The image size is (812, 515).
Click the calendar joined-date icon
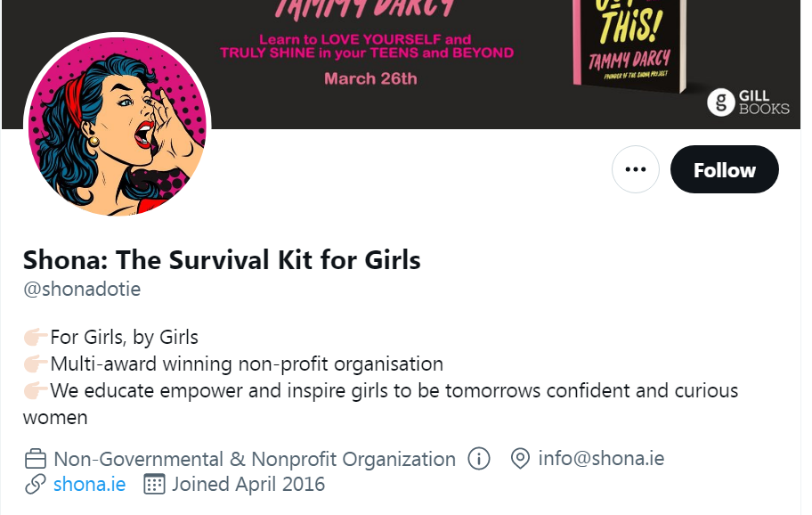(155, 485)
